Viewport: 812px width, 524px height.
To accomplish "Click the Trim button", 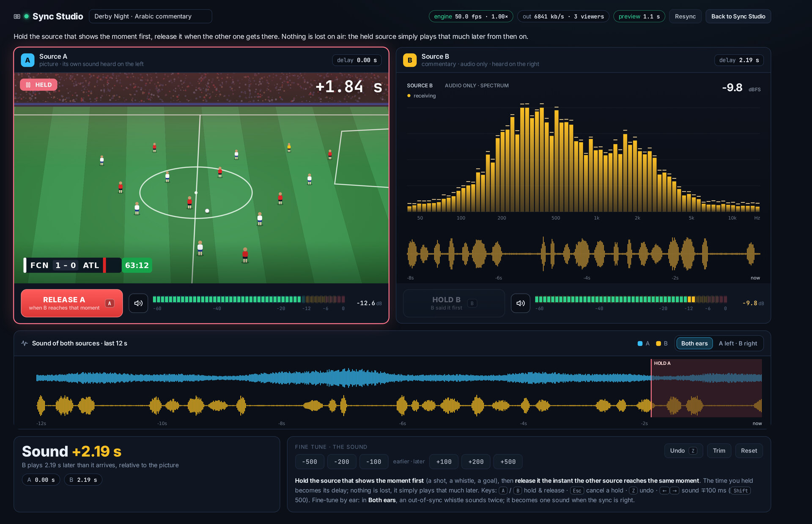I will 719,450.
